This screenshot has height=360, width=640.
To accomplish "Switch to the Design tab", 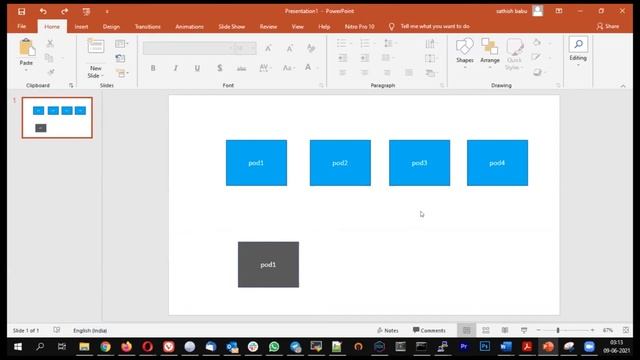I will [111, 27].
